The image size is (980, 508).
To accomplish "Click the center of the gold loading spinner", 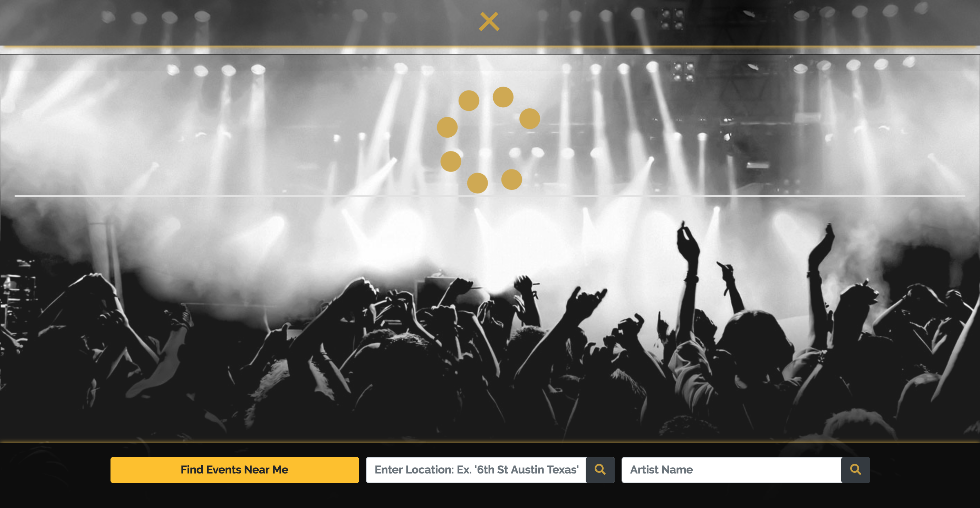I will [489, 140].
